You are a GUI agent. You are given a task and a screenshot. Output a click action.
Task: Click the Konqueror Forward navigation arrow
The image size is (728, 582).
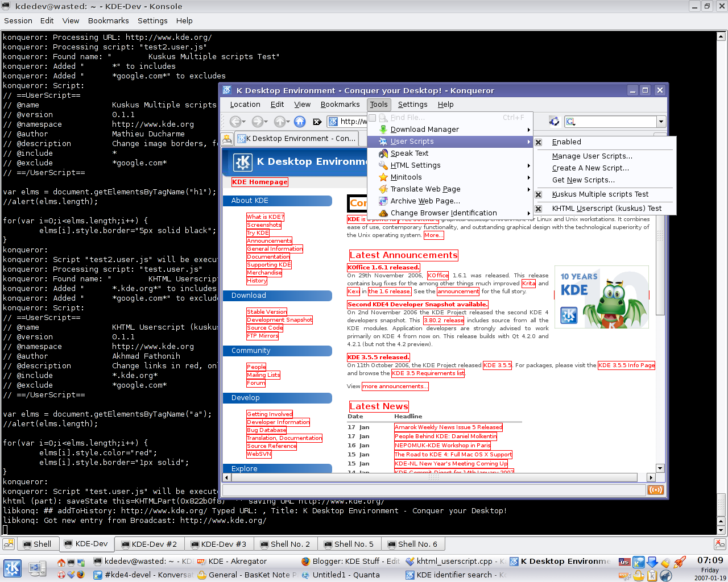(257, 121)
